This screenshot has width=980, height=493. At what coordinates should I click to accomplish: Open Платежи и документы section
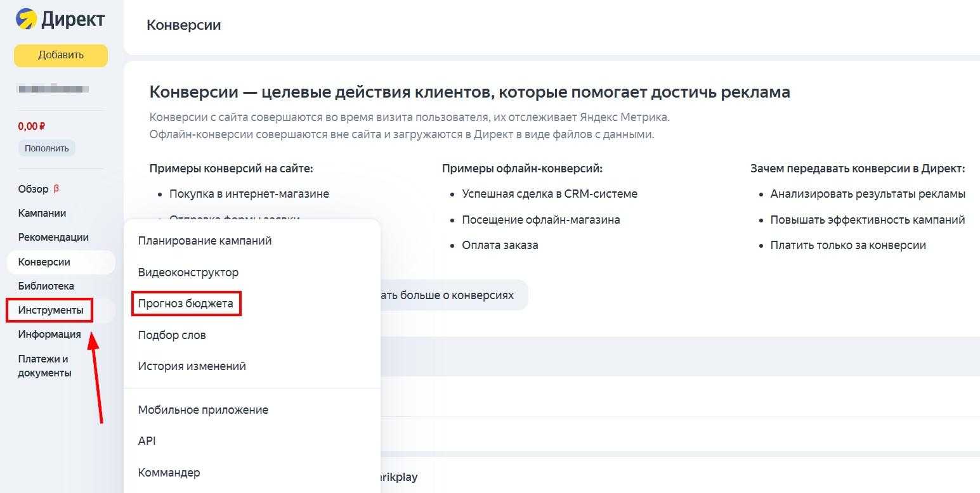pyautogui.click(x=44, y=366)
